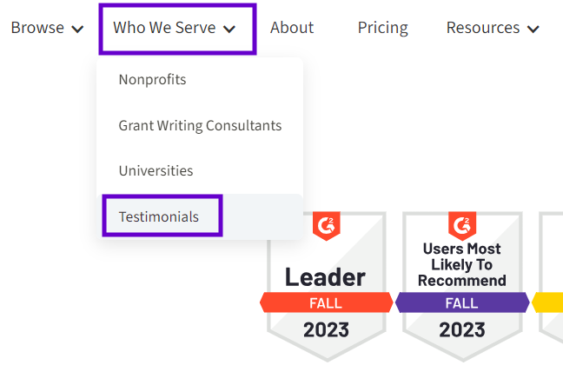The height and width of the screenshot is (392, 563).
Task: Click the partially visible yellow badge ribbon
Action: click(x=549, y=302)
